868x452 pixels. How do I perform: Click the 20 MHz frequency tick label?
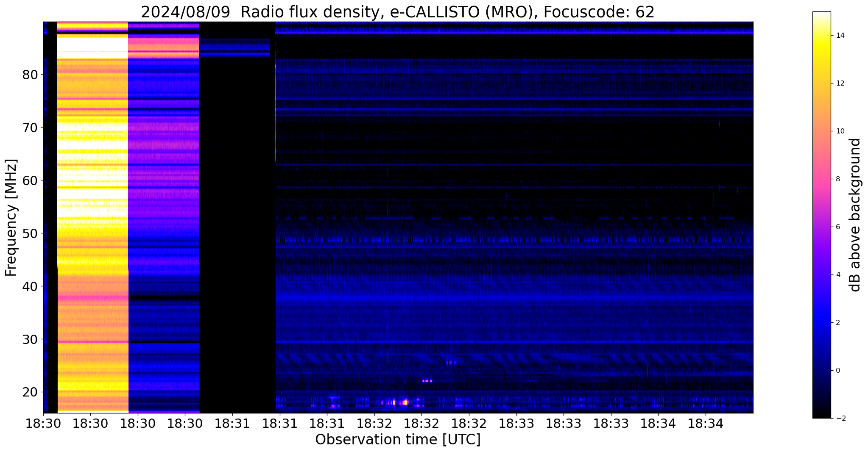[30, 392]
